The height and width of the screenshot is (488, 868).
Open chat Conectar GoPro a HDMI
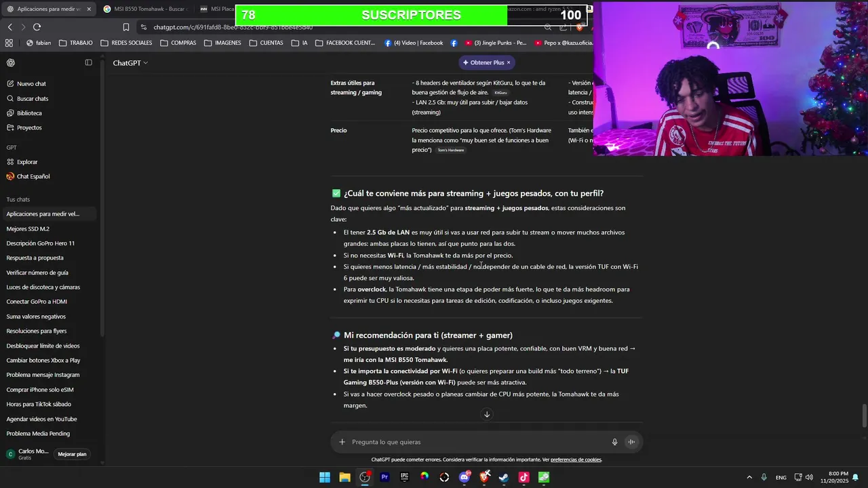(37, 302)
